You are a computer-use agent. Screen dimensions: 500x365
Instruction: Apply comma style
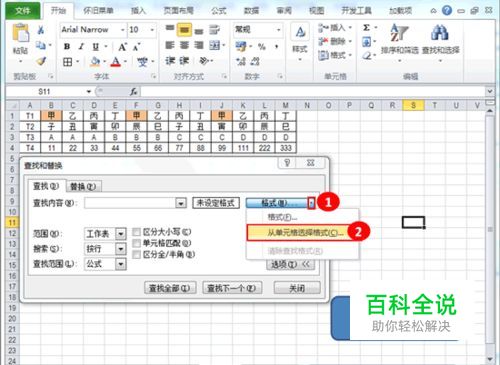pyautogui.click(x=276, y=47)
